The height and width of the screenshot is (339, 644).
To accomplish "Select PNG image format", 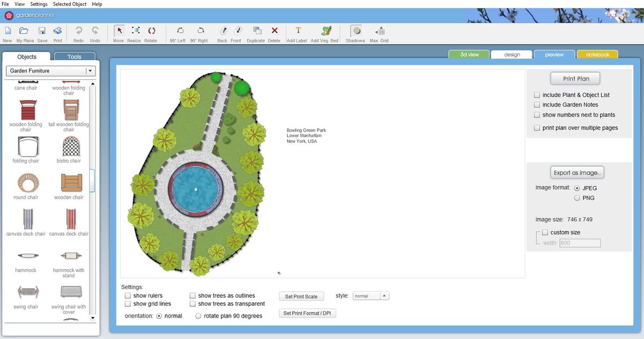I will click(577, 198).
